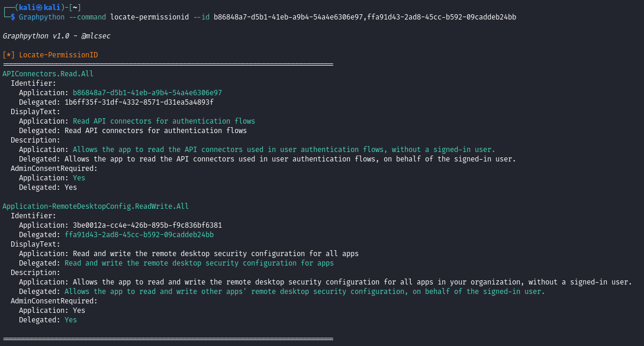This screenshot has height=346, width=644.
Task: Click the [*] Locate-PermissionID header
Action: point(50,55)
